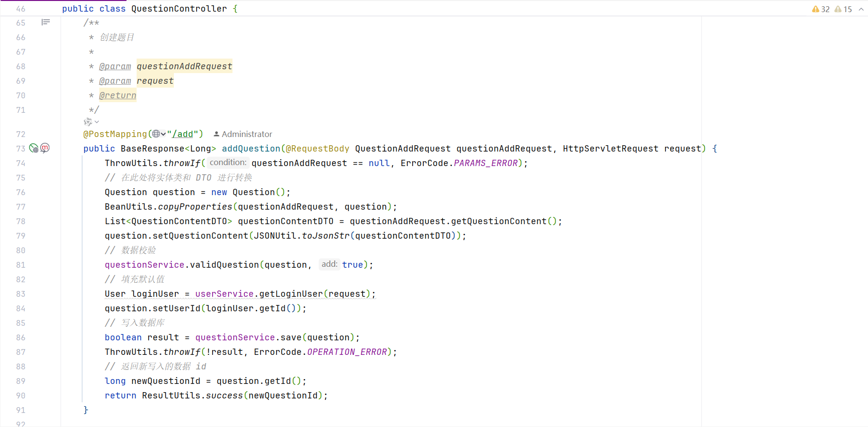The image size is (868, 427).
Task: Open the dropdown arrow next to the globe
Action: [x=163, y=134]
